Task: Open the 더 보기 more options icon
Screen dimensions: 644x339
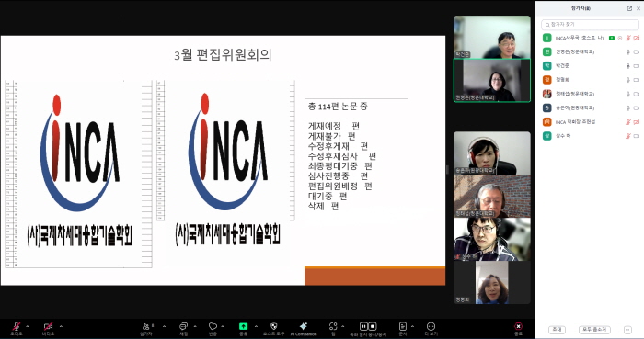Action: tap(431, 326)
